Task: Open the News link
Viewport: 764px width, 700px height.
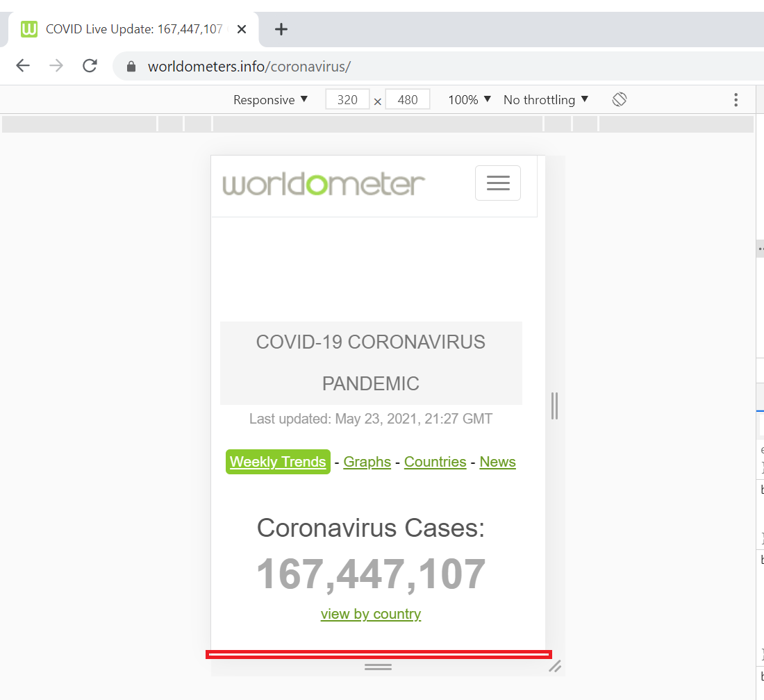Action: (x=497, y=461)
